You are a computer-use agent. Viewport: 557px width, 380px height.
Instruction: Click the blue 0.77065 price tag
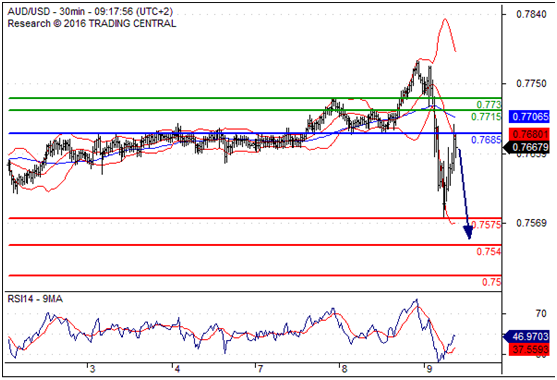529,116
